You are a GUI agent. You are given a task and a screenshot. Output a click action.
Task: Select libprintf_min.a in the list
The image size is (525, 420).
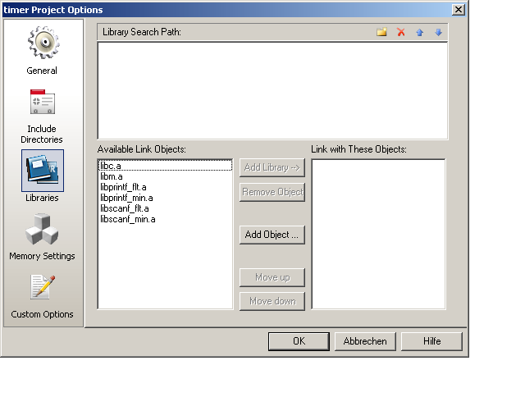[166, 198]
